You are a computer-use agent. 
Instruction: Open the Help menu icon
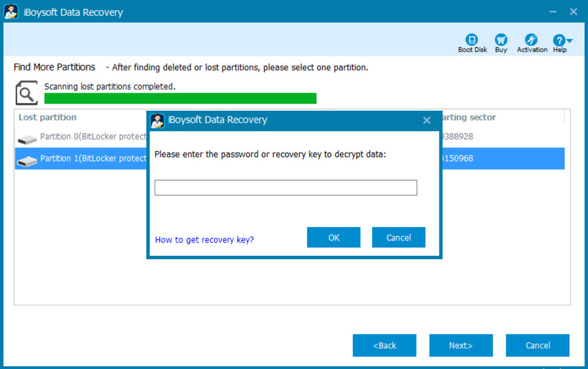[x=559, y=40]
